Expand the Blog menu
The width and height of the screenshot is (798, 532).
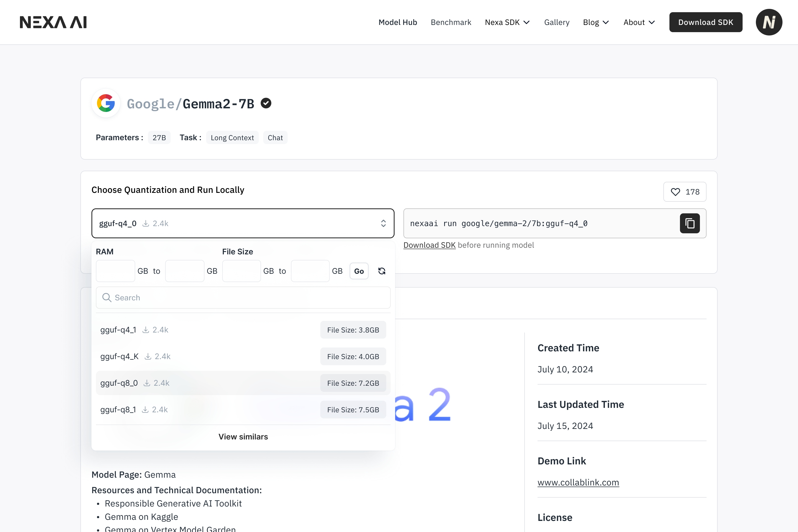click(596, 22)
